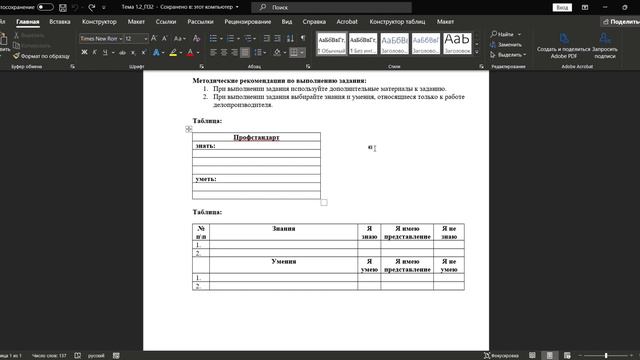Sort text A to Z icon

pyautogui.click(x=290, y=38)
